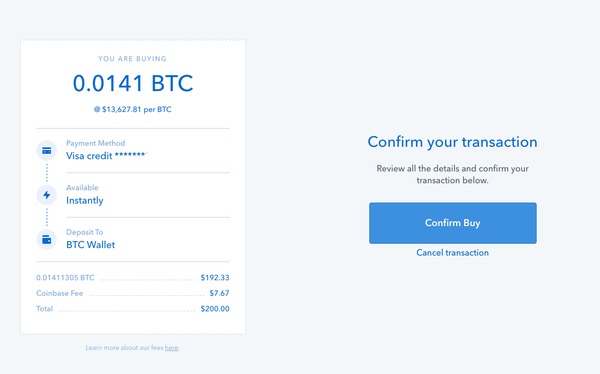Click the Confirm your transaction heading
600x374 pixels.
coord(452,142)
